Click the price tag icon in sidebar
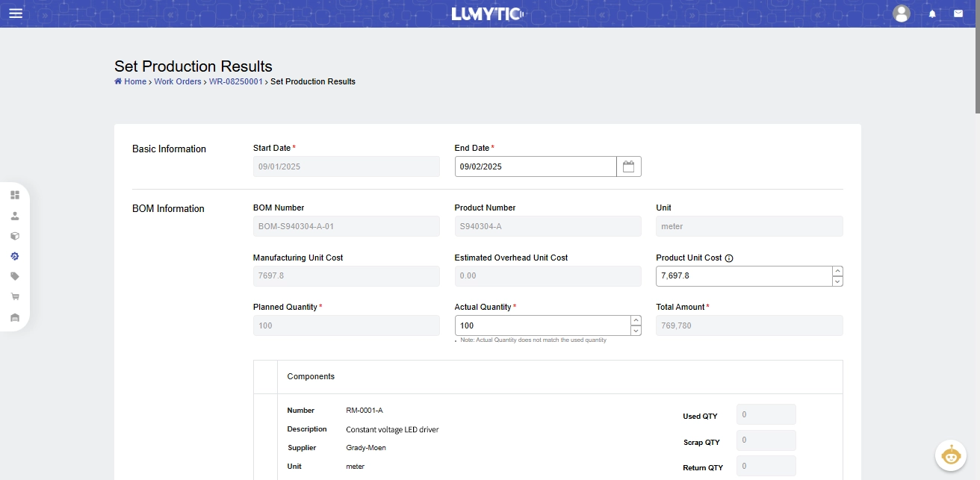980x480 pixels. tap(15, 276)
